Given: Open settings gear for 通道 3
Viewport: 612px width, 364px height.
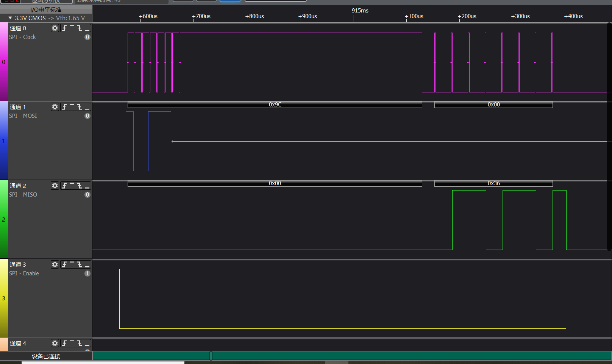Looking at the screenshot, I should (x=55, y=264).
